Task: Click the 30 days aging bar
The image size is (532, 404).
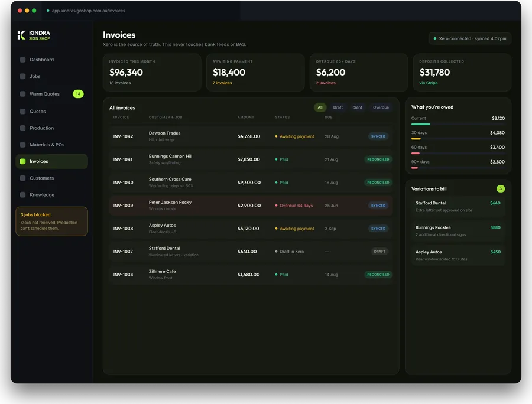Action: 458,139
